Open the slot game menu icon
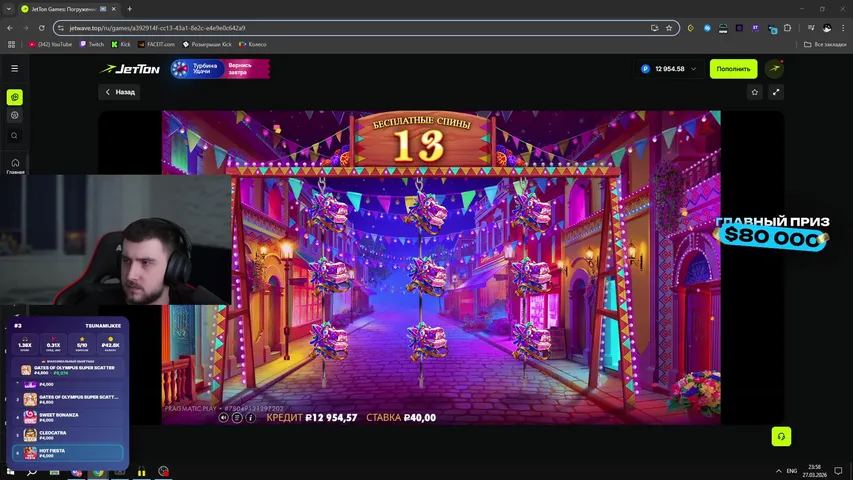Image resolution: width=853 pixels, height=480 pixels. (x=237, y=417)
